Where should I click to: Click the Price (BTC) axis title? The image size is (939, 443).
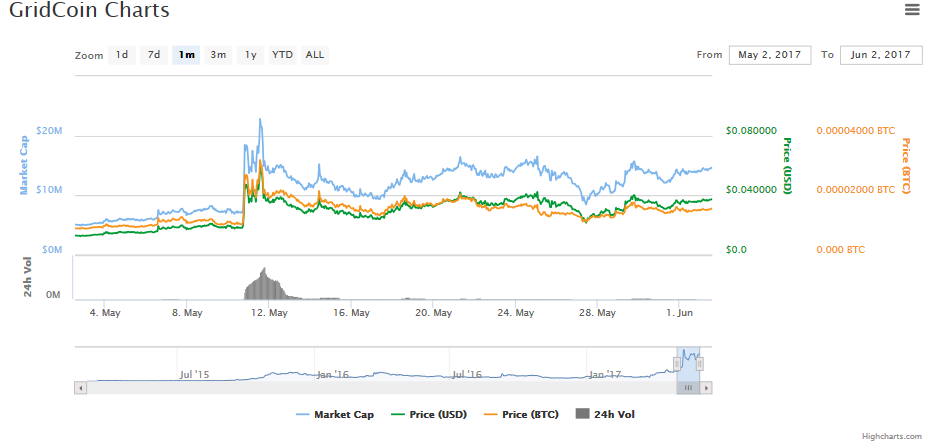coord(905,166)
